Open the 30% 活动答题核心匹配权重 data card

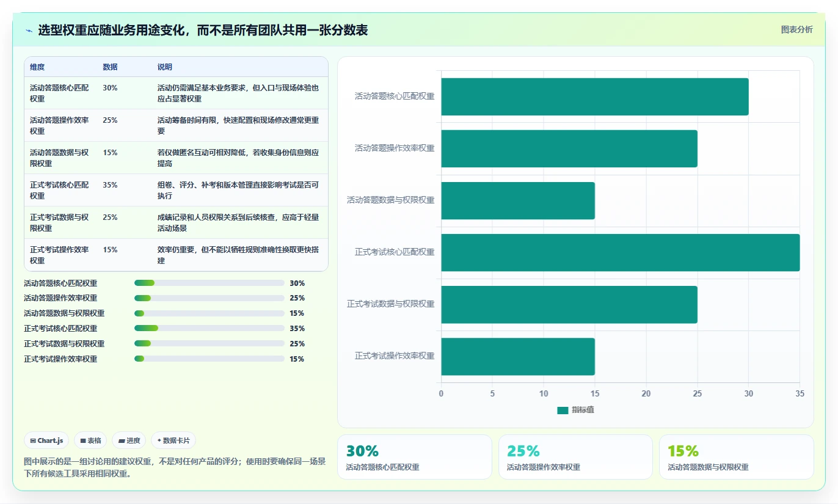coord(415,457)
